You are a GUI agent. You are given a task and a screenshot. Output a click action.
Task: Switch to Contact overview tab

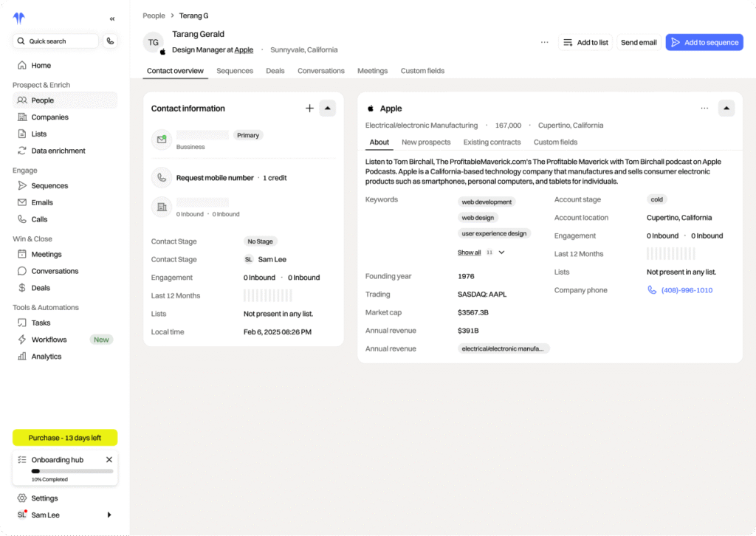point(175,71)
